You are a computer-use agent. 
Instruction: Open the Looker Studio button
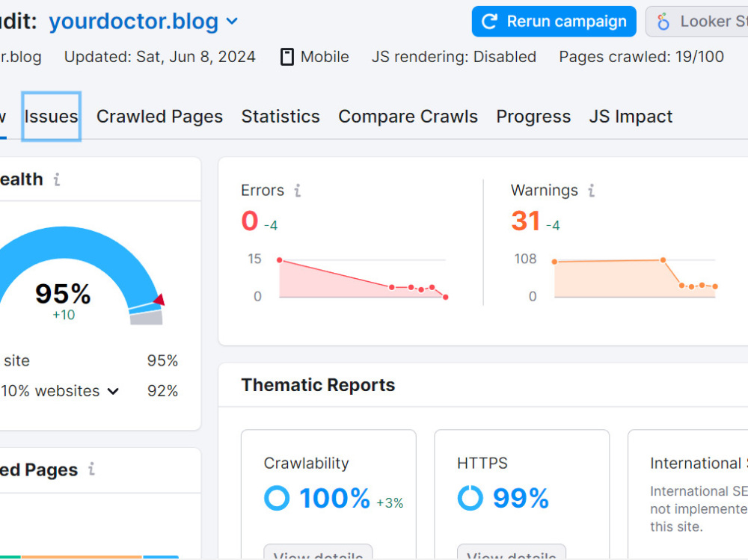tap(697, 22)
